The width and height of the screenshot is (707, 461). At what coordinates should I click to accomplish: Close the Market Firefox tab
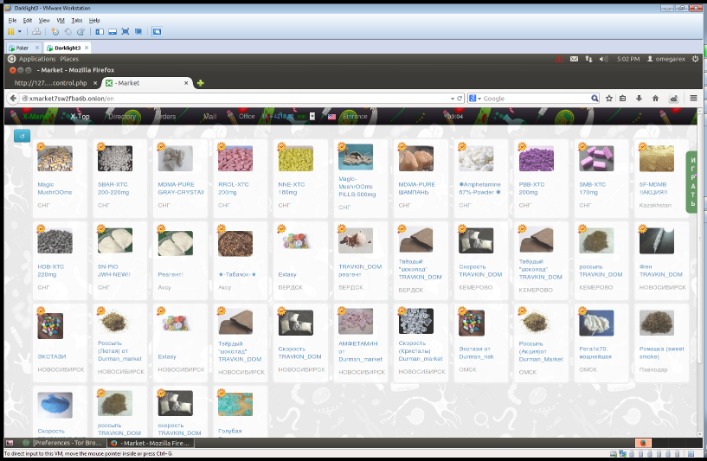point(186,83)
